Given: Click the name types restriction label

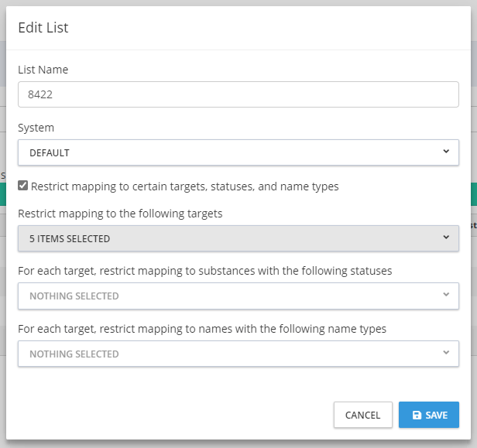Looking at the screenshot, I should [202, 329].
